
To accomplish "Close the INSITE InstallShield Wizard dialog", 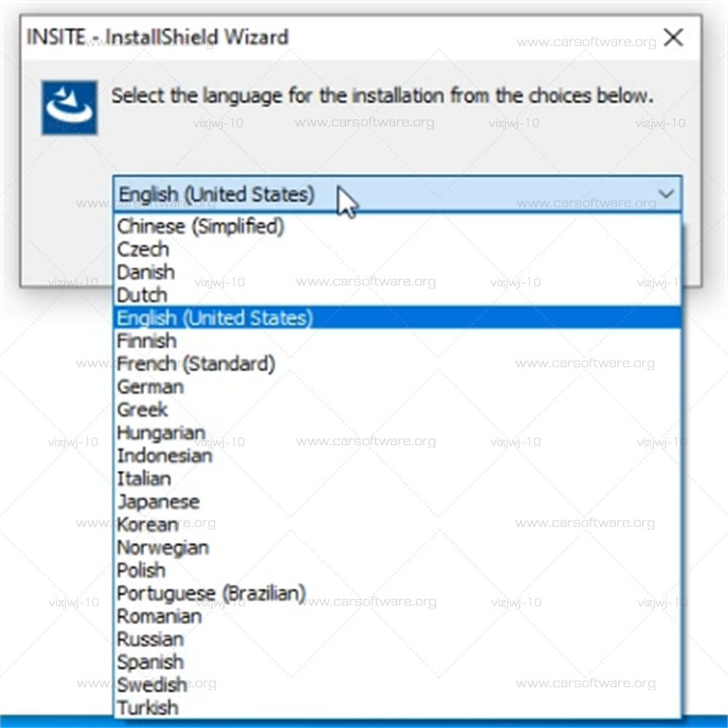I will click(x=673, y=38).
